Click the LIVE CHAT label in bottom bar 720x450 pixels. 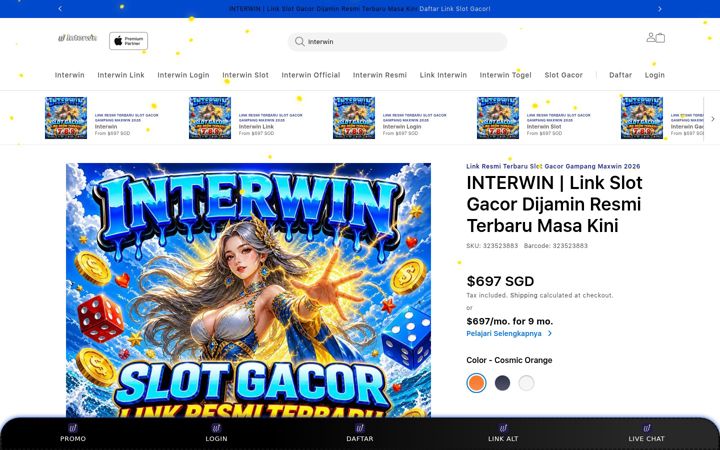point(647,439)
